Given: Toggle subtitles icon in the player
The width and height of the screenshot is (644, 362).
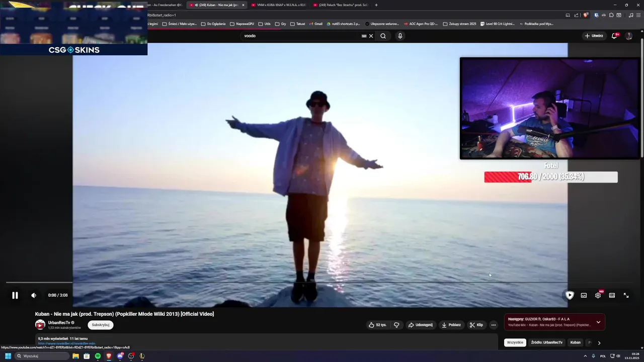Looking at the screenshot, I should pos(584,296).
